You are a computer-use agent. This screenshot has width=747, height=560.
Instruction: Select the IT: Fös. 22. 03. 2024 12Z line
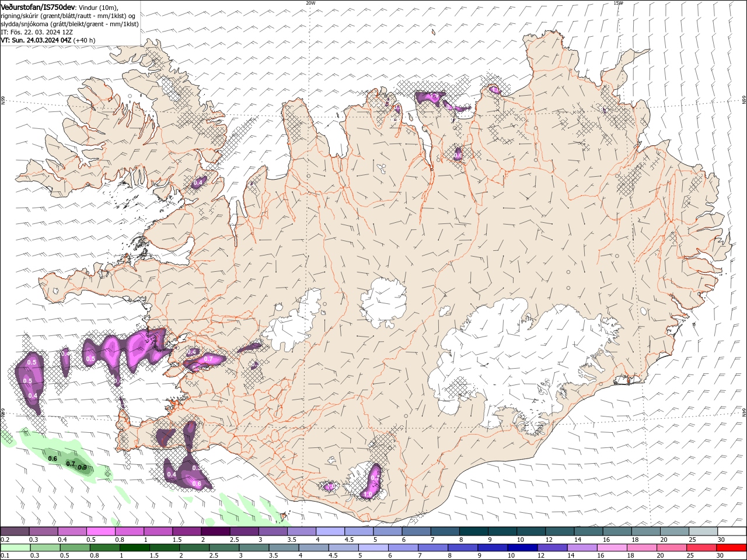(x=36, y=32)
